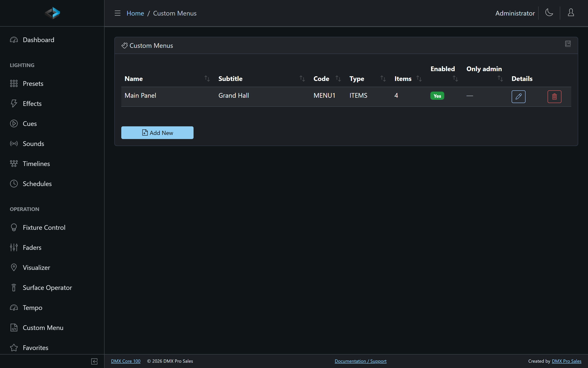Open Documentation / Support link

point(361,361)
